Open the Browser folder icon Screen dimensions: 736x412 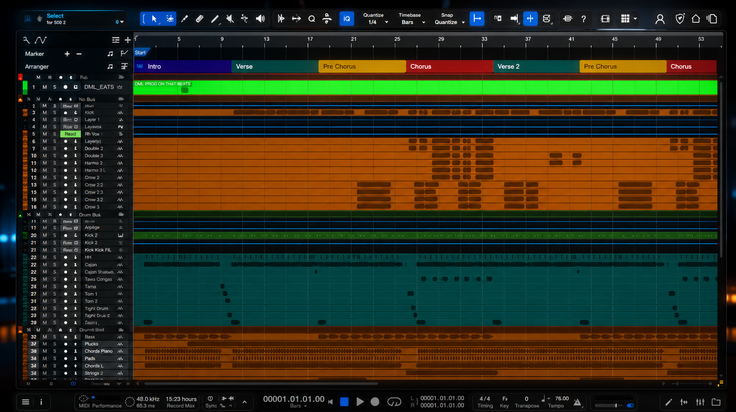[716, 402]
